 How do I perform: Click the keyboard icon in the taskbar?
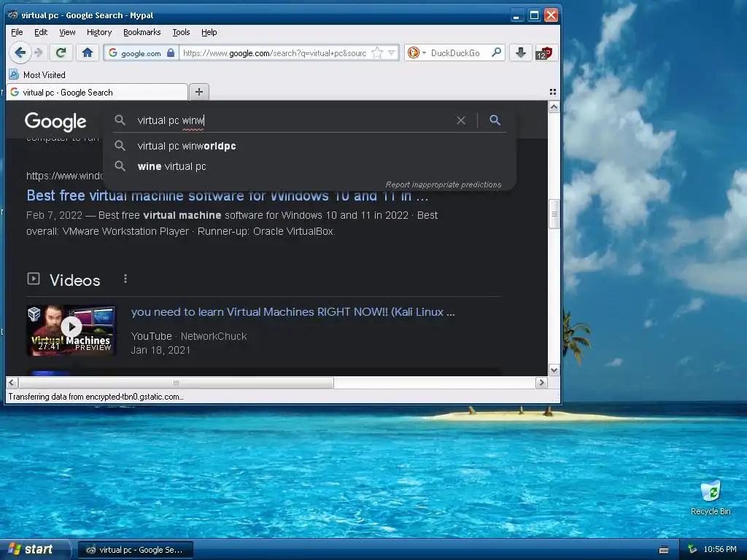[664, 550]
